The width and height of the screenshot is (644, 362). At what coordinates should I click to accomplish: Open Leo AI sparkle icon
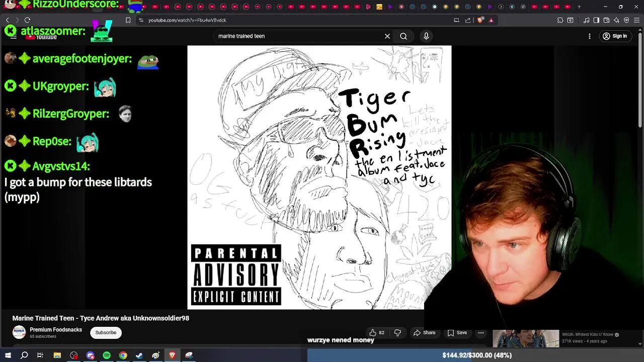click(x=616, y=20)
